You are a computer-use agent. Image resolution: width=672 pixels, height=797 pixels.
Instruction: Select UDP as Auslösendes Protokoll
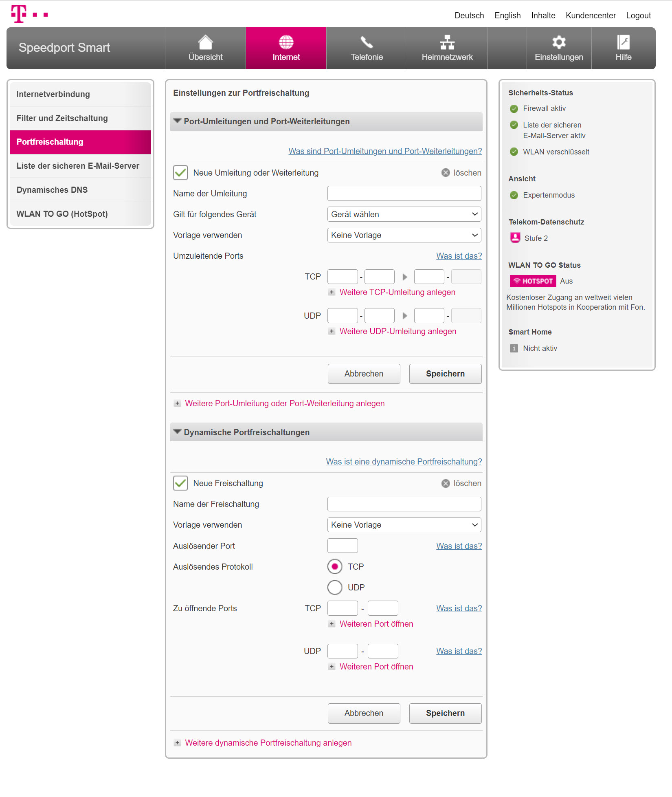coord(335,587)
